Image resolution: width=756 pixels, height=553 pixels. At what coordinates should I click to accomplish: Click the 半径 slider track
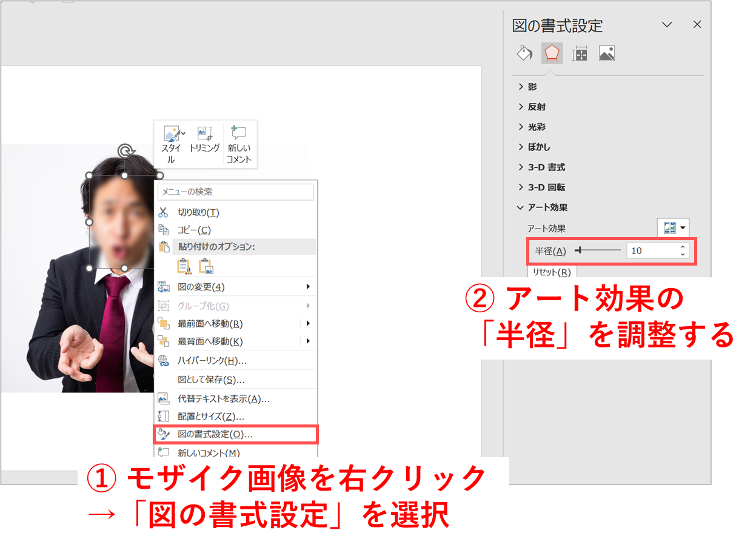[598, 250]
